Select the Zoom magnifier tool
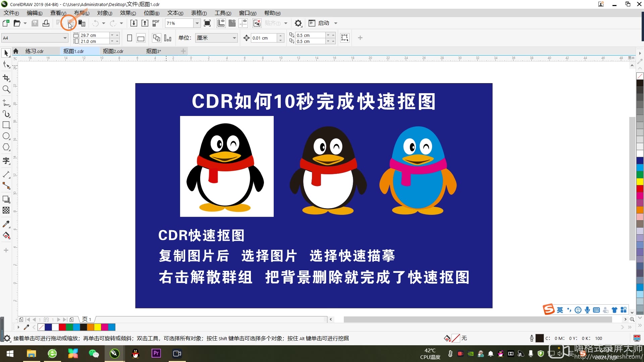 6,89
